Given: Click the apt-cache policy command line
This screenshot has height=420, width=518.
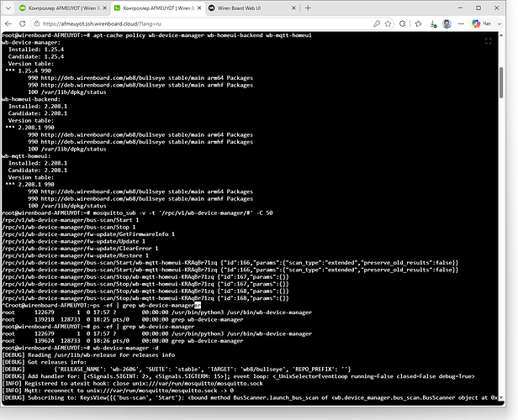Looking at the screenshot, I should coord(156,35).
